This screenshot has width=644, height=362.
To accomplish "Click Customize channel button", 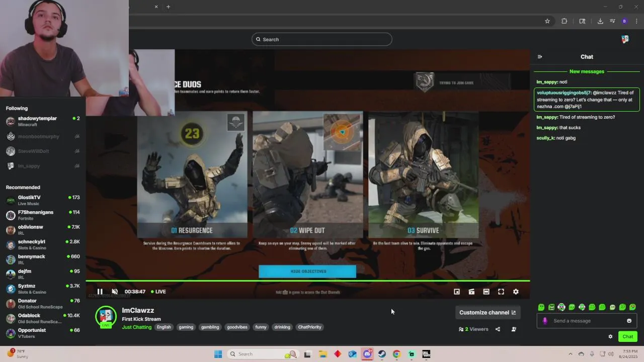I will tap(488, 312).
